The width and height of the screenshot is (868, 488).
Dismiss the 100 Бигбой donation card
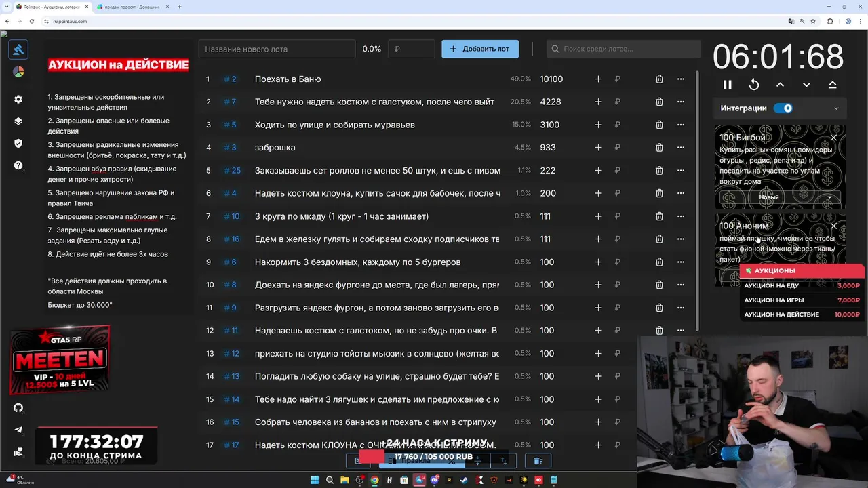(x=833, y=138)
